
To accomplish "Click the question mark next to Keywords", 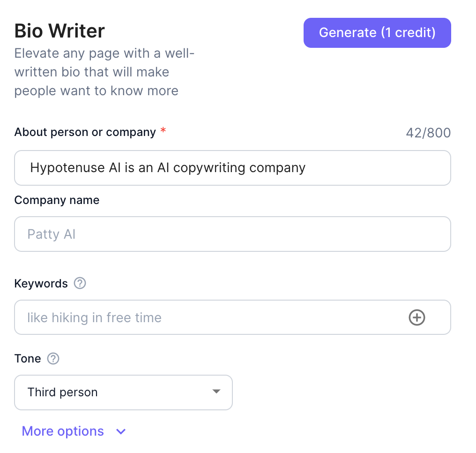I will [x=80, y=283].
